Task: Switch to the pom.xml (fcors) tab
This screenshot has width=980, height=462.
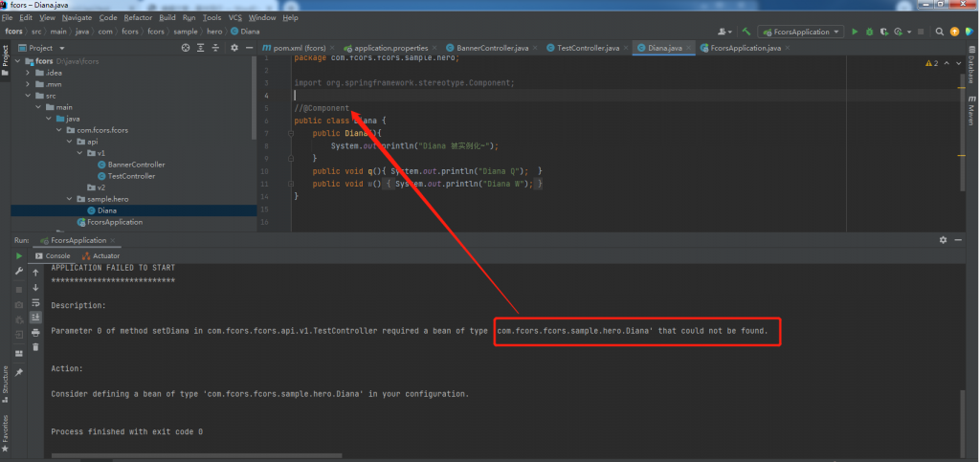Action: click(299, 48)
